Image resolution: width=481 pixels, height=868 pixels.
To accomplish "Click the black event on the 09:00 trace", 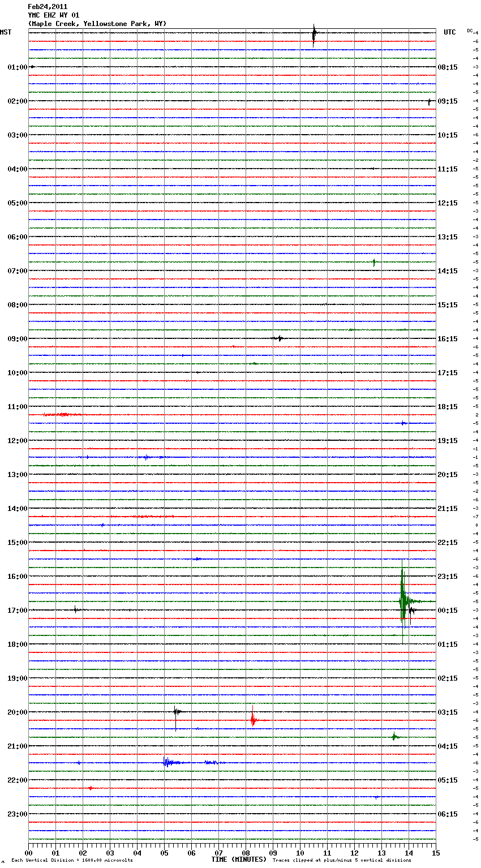I will [278, 338].
